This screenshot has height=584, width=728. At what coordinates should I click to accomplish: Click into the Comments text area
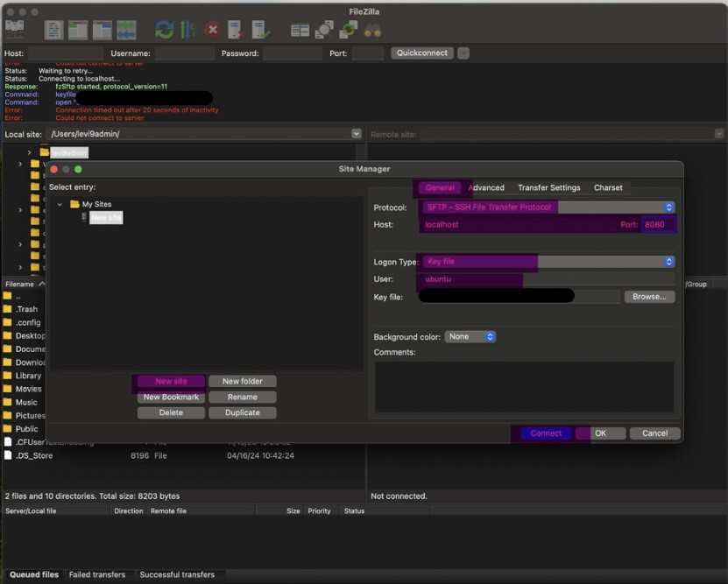click(524, 386)
